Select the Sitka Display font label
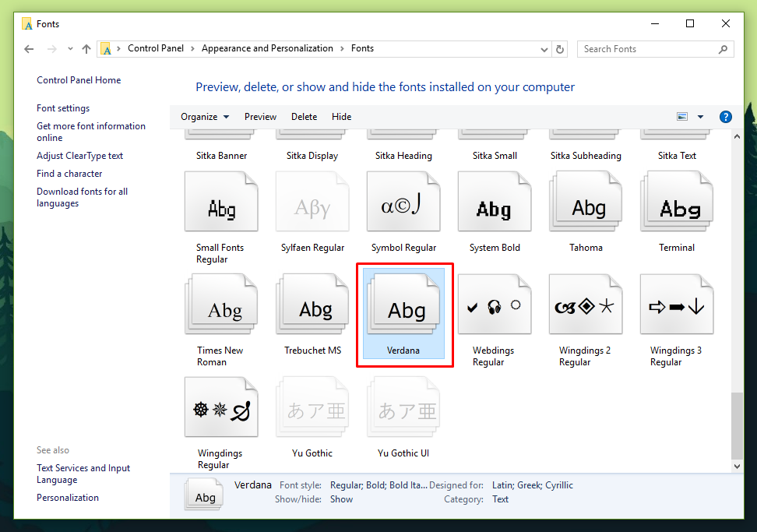This screenshot has height=532, width=757. 312,156
